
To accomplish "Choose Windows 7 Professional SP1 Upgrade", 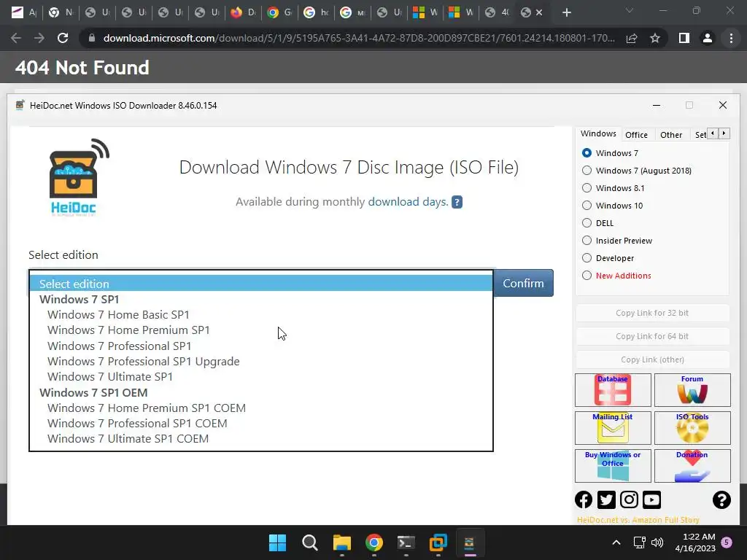I will pos(261,362).
